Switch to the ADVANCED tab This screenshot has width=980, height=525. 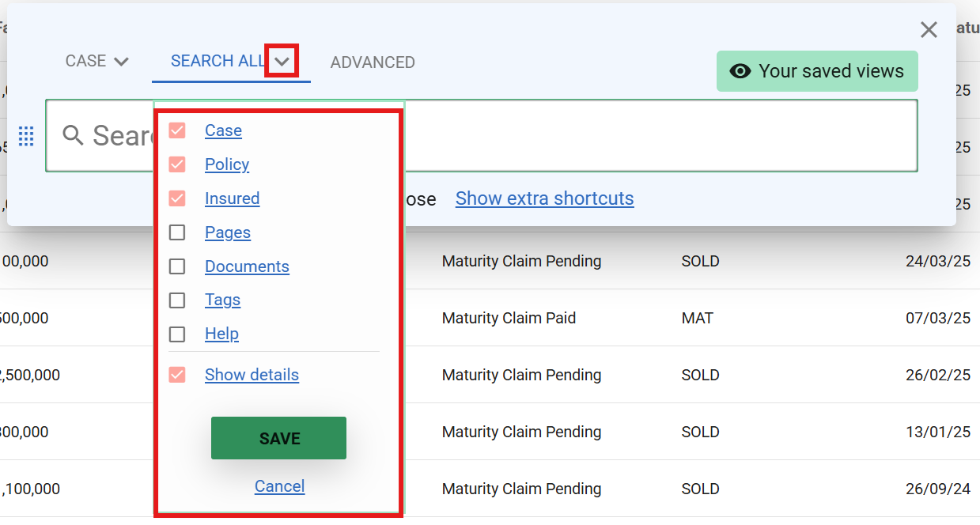[373, 62]
